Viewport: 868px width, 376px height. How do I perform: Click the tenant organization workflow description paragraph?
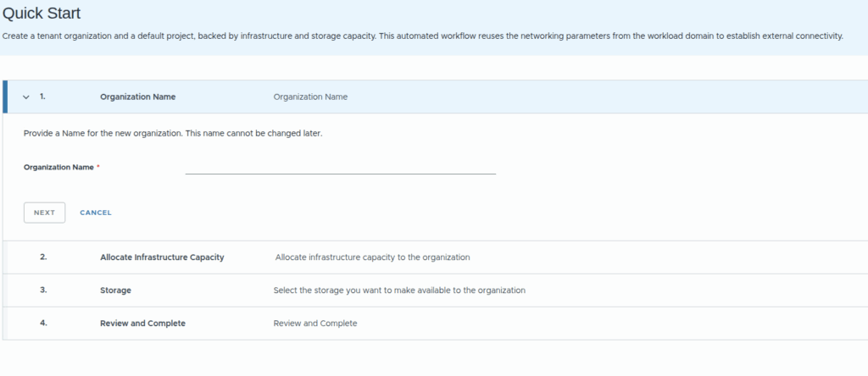(x=422, y=36)
